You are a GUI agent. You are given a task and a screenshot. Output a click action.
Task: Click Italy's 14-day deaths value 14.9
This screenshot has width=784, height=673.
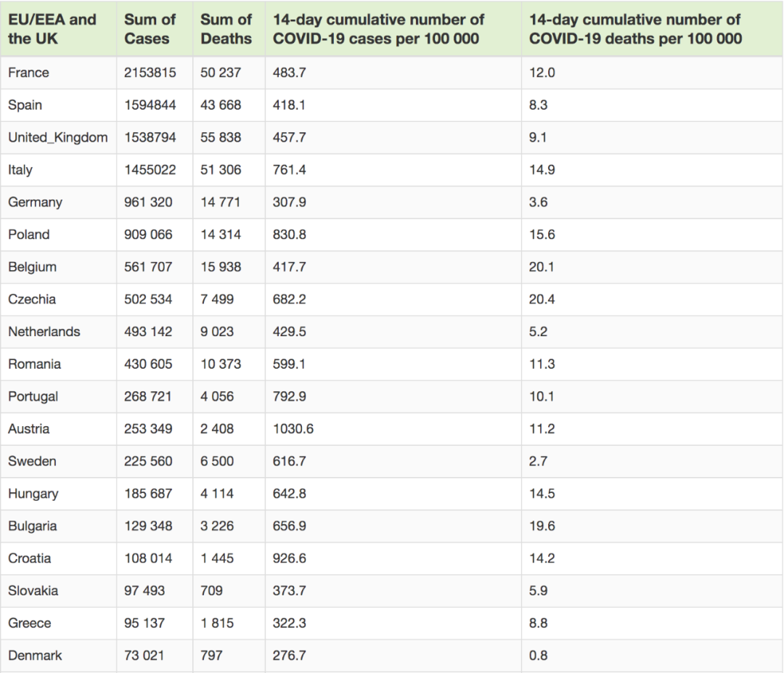(542, 170)
